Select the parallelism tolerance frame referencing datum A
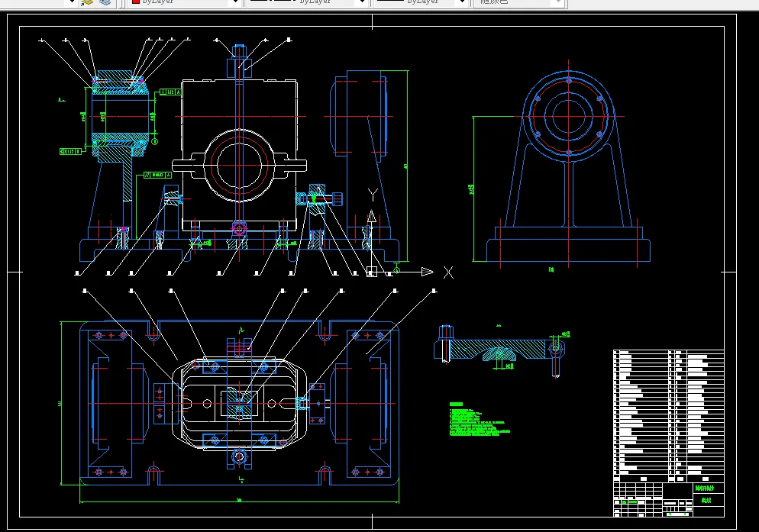This screenshot has width=759, height=532. tap(158, 175)
